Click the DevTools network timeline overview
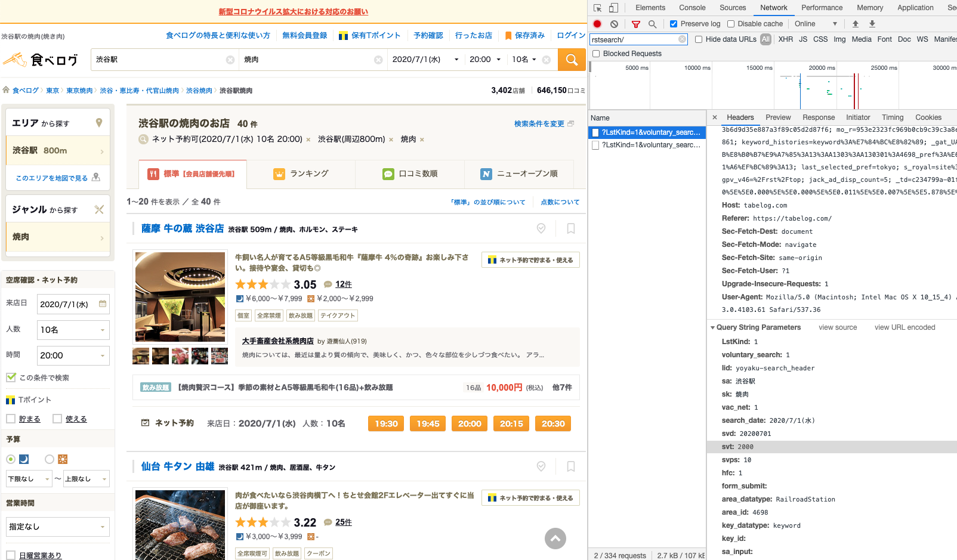 click(x=773, y=86)
